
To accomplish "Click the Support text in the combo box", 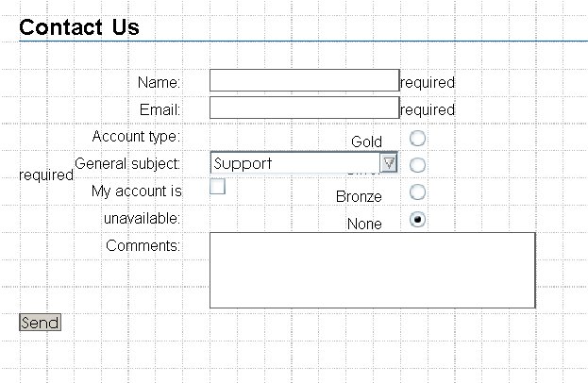I will click(x=293, y=163).
